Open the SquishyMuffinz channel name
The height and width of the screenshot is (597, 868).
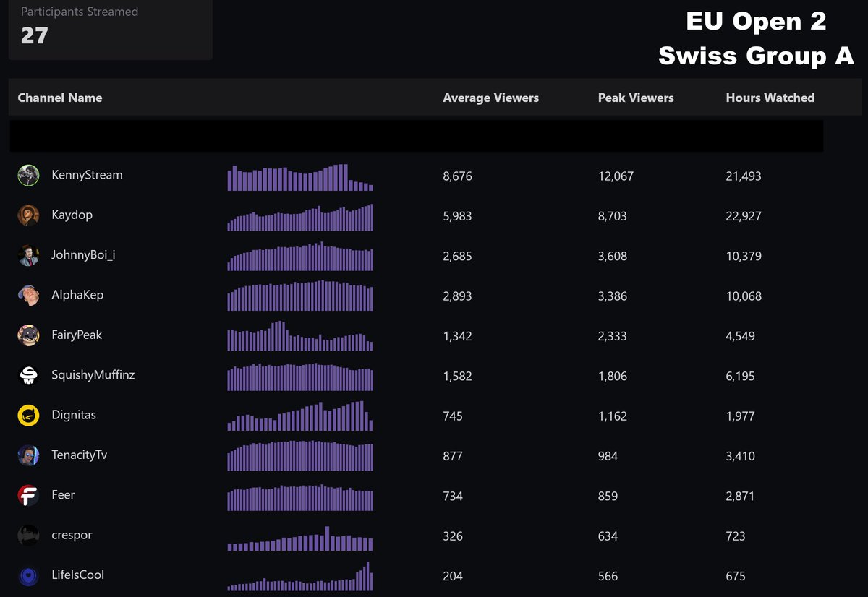pos(93,375)
